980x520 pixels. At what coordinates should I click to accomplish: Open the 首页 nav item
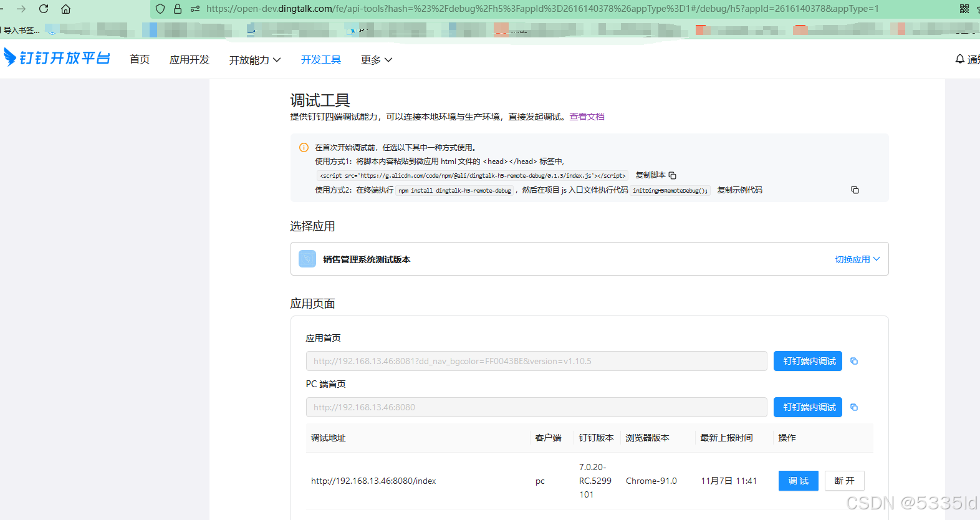tap(140, 60)
